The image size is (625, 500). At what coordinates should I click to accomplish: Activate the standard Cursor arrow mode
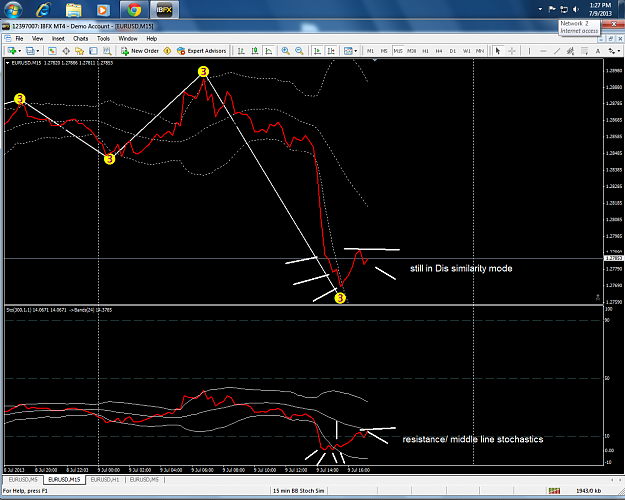click(x=498, y=51)
